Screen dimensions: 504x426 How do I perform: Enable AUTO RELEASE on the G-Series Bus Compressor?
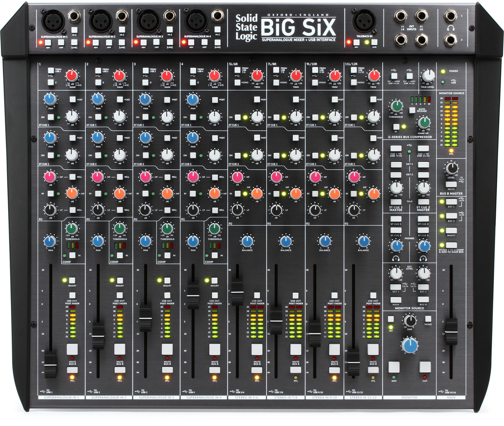pyautogui.click(x=412, y=111)
